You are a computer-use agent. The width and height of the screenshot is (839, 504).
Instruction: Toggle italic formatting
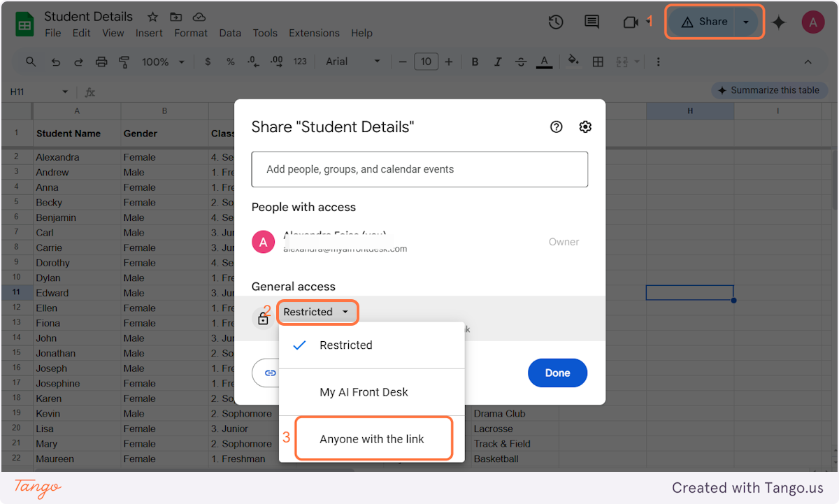(x=498, y=62)
